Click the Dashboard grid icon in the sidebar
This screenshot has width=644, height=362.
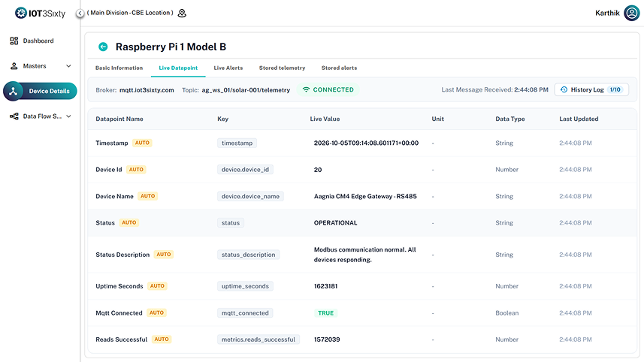(x=14, y=41)
